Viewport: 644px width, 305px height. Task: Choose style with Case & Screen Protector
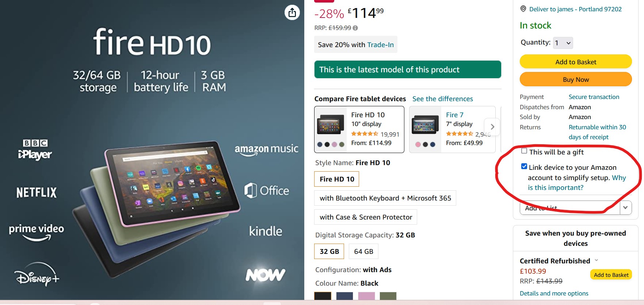pos(366,217)
